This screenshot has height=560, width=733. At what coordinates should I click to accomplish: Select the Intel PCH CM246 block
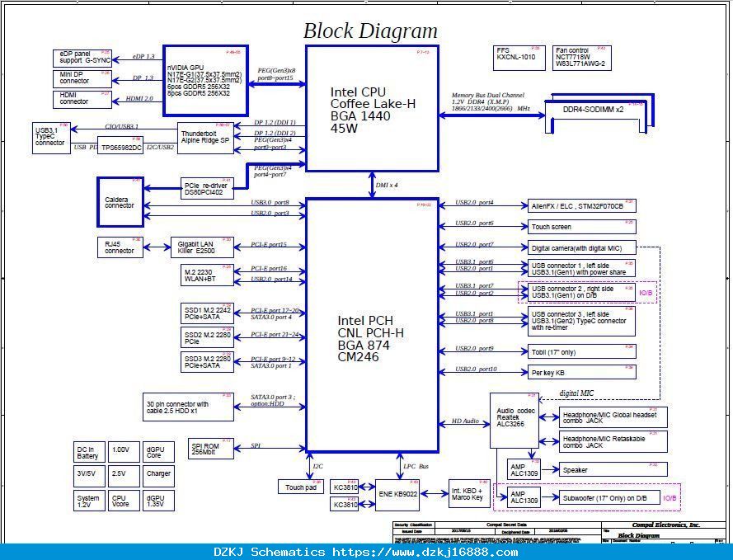[x=372, y=325]
